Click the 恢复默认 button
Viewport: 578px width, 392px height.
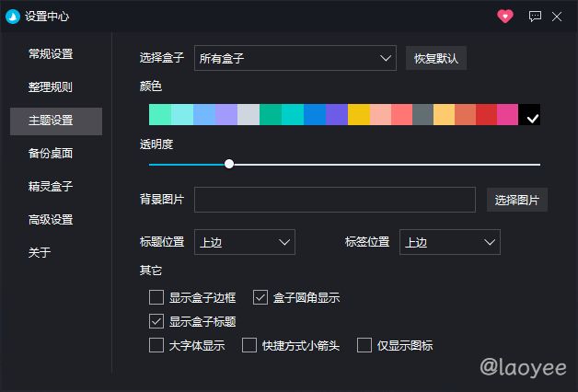pyautogui.click(x=436, y=59)
